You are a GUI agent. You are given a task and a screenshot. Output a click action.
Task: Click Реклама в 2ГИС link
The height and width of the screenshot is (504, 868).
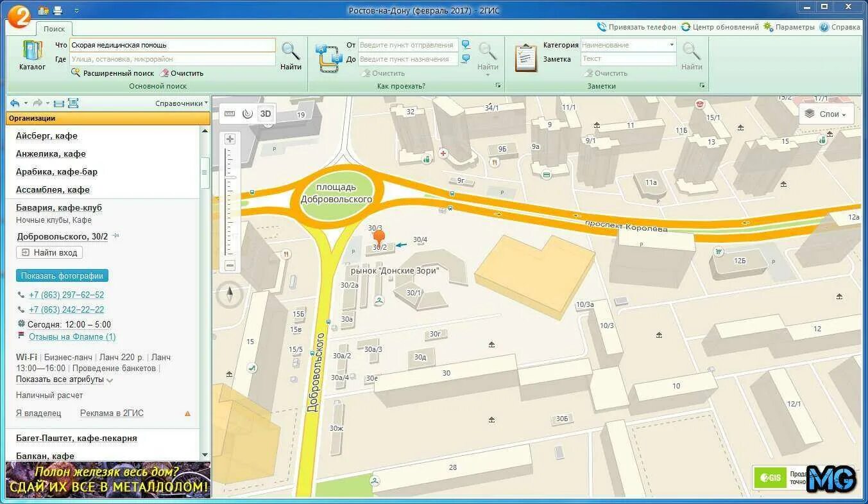tap(112, 413)
